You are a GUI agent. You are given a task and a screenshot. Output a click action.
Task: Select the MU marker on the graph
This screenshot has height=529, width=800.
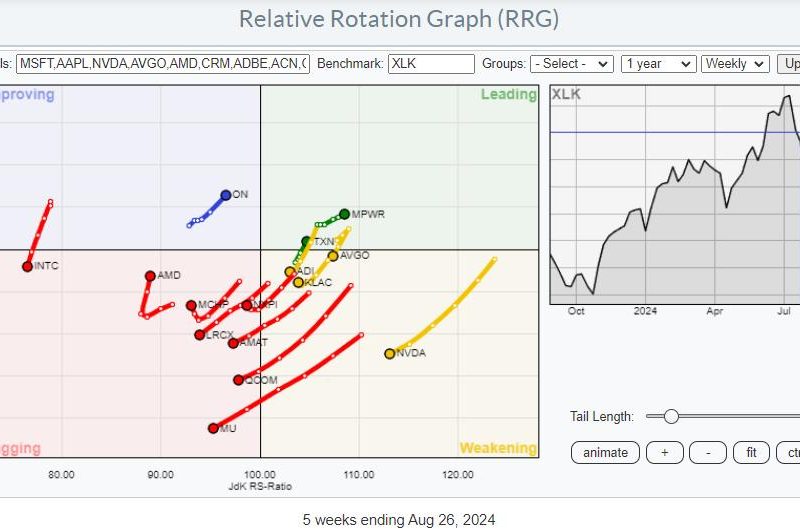click(x=213, y=428)
